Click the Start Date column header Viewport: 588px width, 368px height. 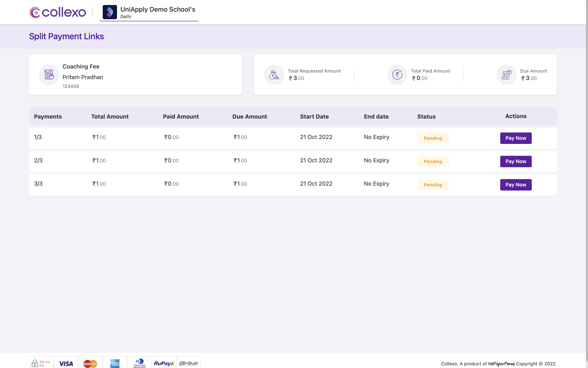pyautogui.click(x=314, y=117)
